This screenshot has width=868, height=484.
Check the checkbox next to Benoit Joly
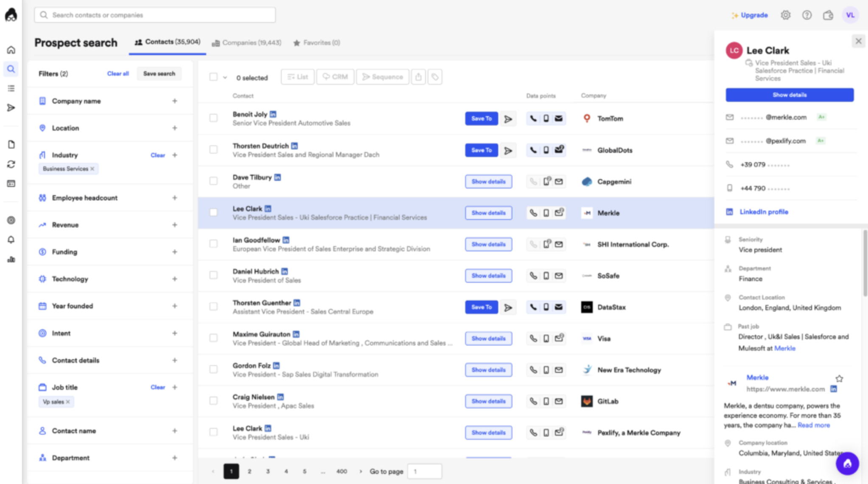tap(213, 118)
